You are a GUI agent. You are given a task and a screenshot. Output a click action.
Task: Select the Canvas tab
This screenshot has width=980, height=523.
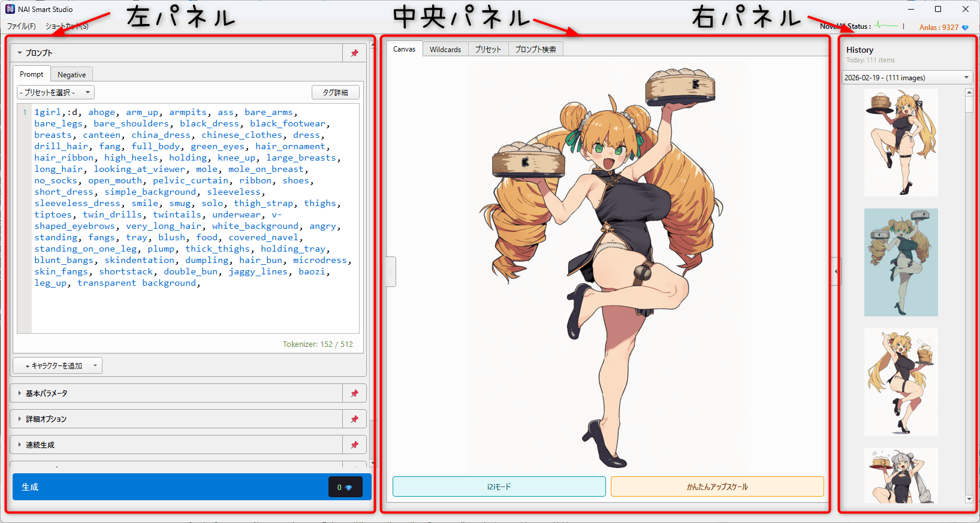tap(404, 49)
